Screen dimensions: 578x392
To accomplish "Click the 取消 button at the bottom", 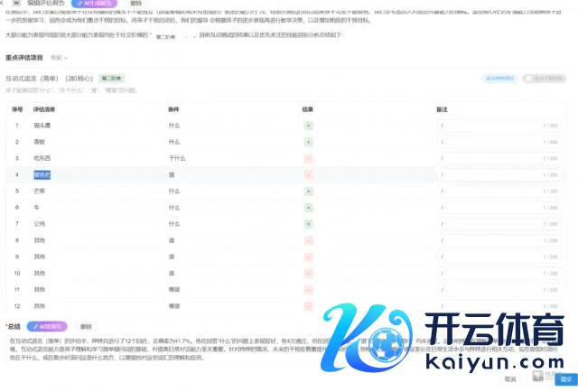I will pyautogui.click(x=510, y=379).
